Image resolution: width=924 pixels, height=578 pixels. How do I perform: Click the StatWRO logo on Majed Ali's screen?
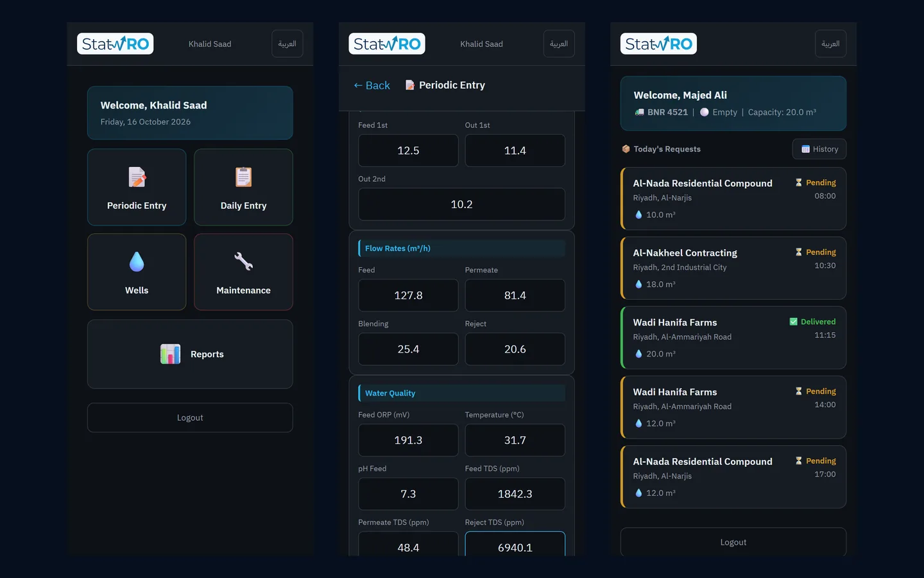658,44
